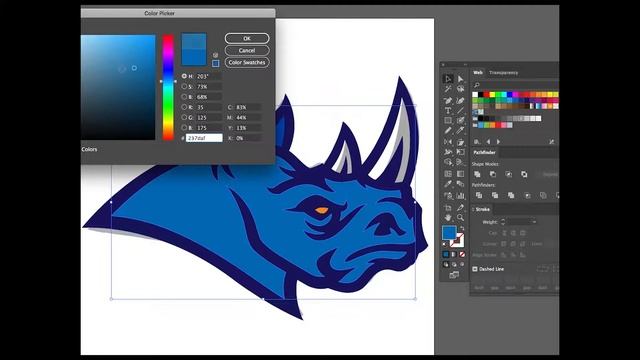This screenshot has width=640, height=360.
Task: Select the Column Graph tool
Action: coord(460,196)
